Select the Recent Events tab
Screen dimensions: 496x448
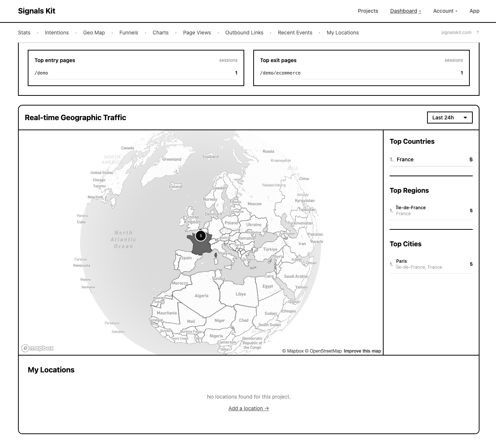pyautogui.click(x=295, y=33)
